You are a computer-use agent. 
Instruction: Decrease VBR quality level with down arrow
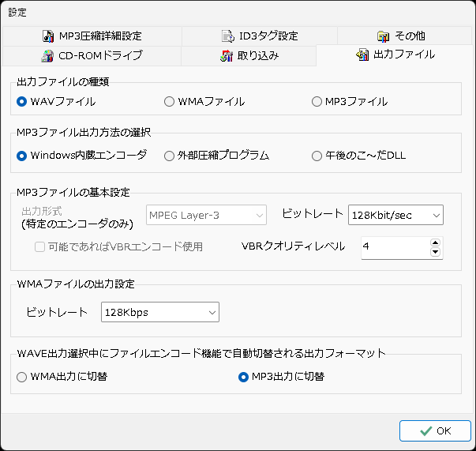pyautogui.click(x=435, y=252)
